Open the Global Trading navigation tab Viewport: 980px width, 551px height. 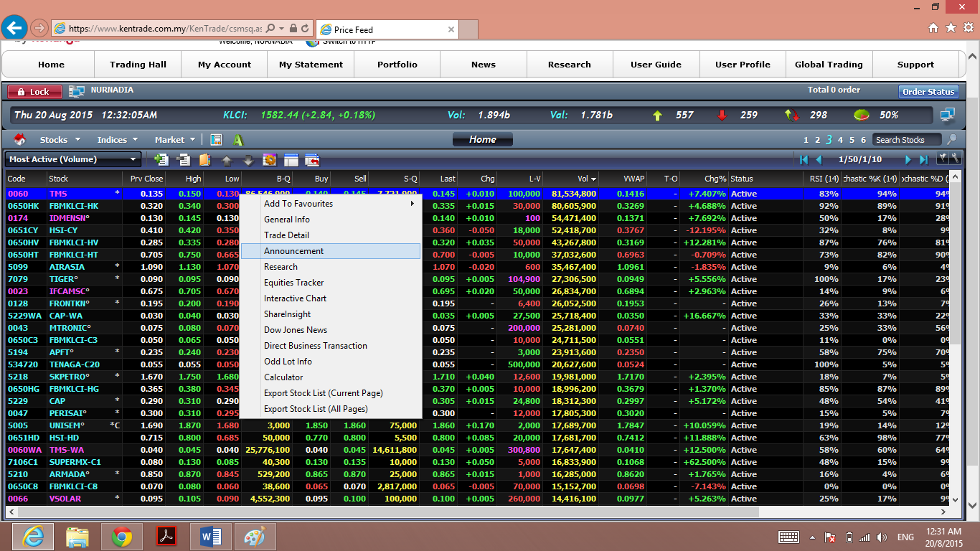point(829,65)
